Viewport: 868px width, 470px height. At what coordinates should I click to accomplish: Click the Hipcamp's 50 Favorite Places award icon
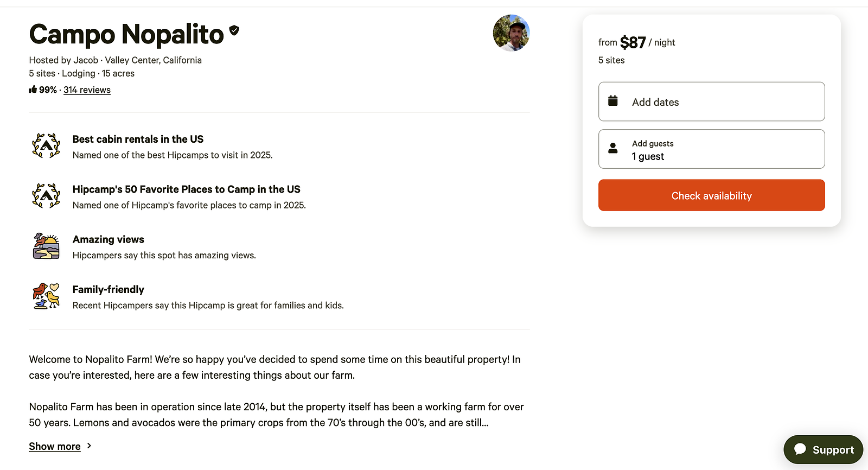pos(46,196)
